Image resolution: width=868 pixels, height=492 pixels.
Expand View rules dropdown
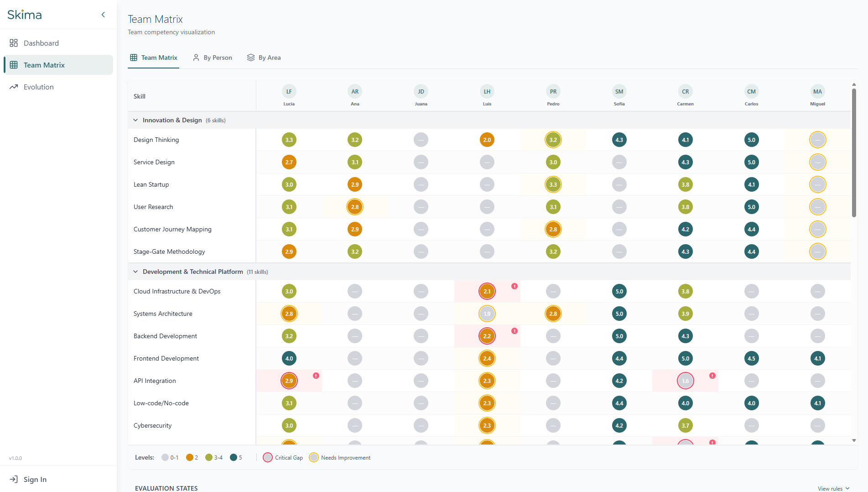(834, 488)
